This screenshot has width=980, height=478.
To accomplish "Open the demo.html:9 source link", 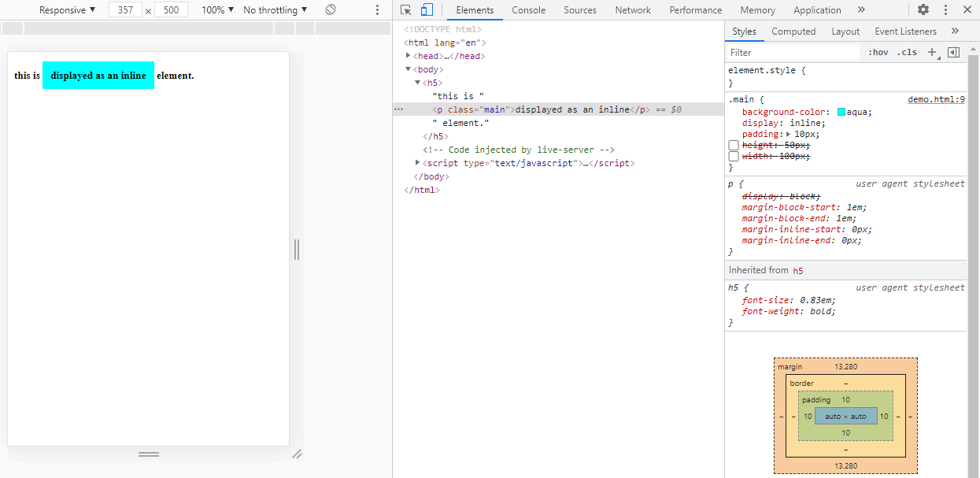I will click(936, 100).
